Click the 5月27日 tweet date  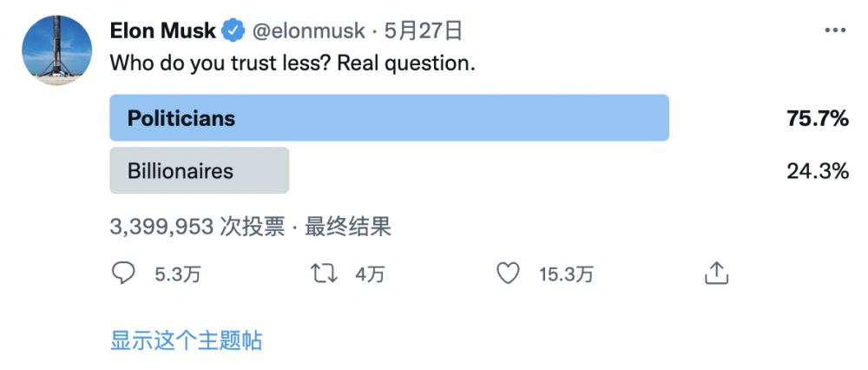pos(424,31)
